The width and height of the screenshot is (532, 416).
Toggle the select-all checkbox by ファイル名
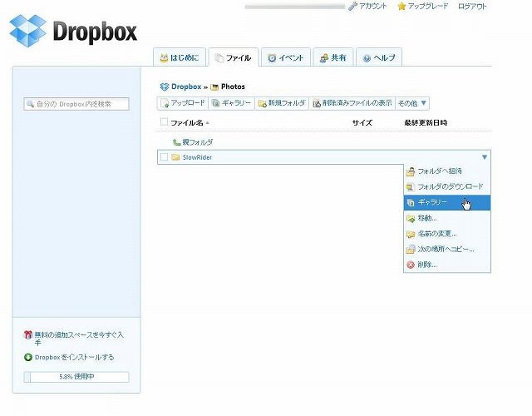point(164,121)
